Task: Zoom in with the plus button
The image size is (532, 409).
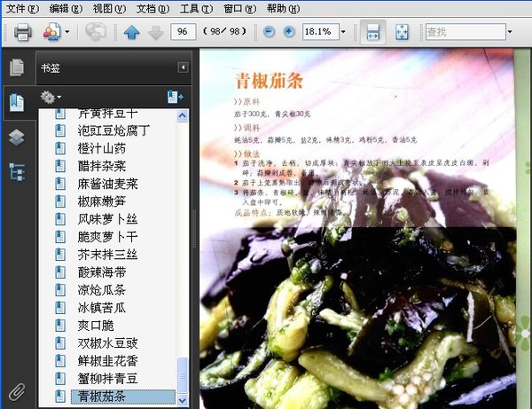Action: 289,32
